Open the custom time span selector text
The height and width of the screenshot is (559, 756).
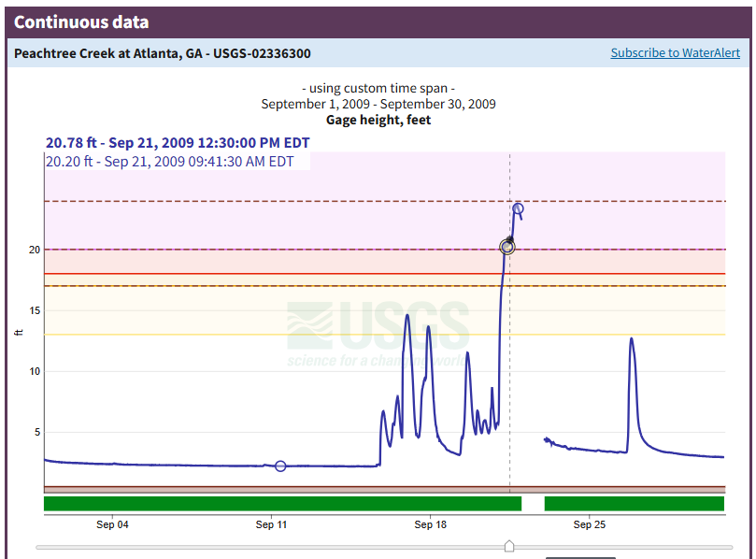[378, 88]
